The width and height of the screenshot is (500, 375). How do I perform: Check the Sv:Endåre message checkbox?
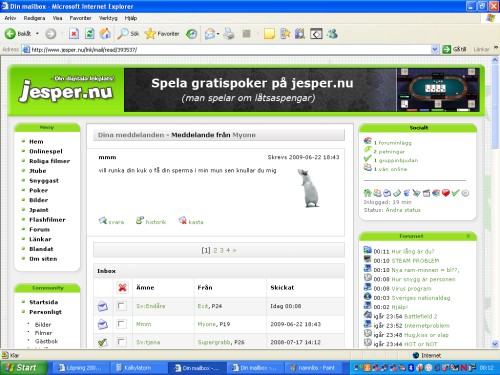[x=121, y=306]
